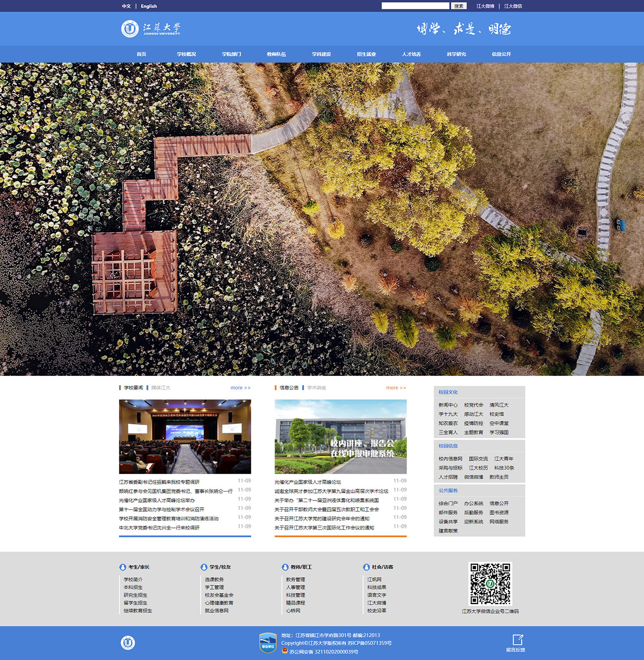Click the 事业单位 shield badge in footer
The image size is (644, 660).
pos(268,643)
